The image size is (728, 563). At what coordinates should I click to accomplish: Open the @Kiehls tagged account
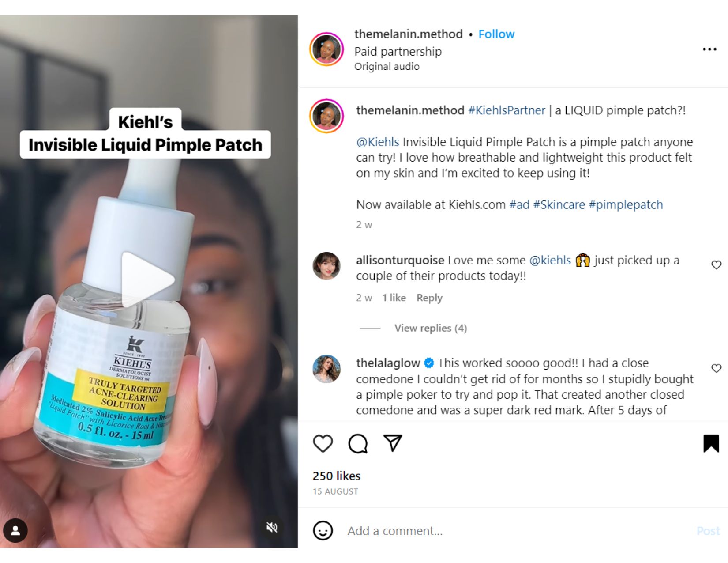[x=377, y=142]
